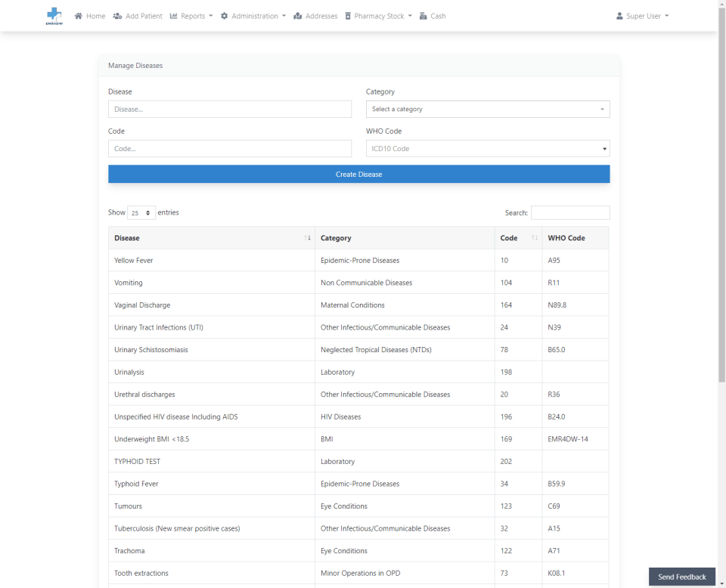Click the Maternal Conditions category cell
The image size is (726, 588).
[x=404, y=305]
